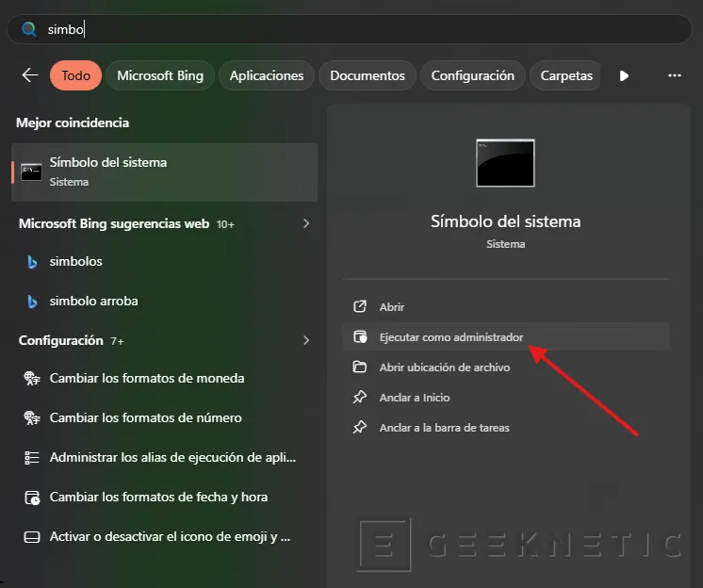The width and height of the screenshot is (703, 588).
Task: Open the Configuración filter tab
Action: point(472,75)
